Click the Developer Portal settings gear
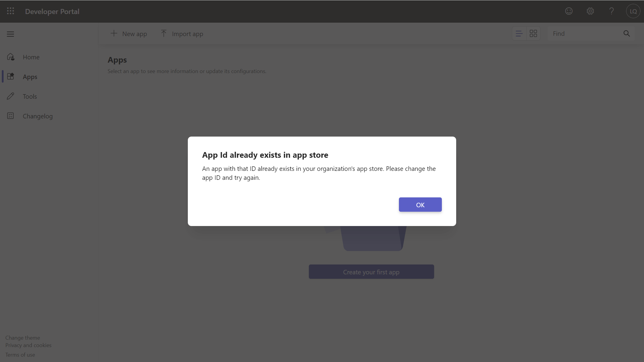The height and width of the screenshot is (362, 644). coord(590,11)
